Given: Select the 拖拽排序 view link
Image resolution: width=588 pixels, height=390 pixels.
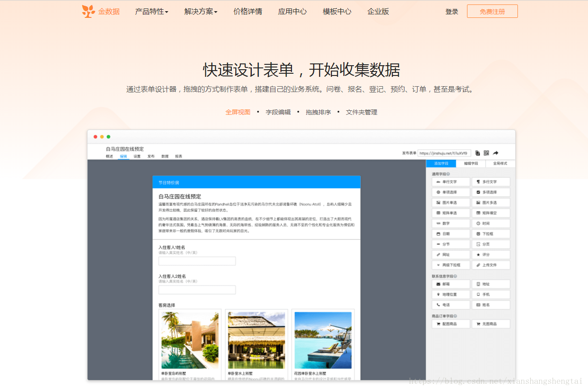Looking at the screenshot, I should [318, 112].
